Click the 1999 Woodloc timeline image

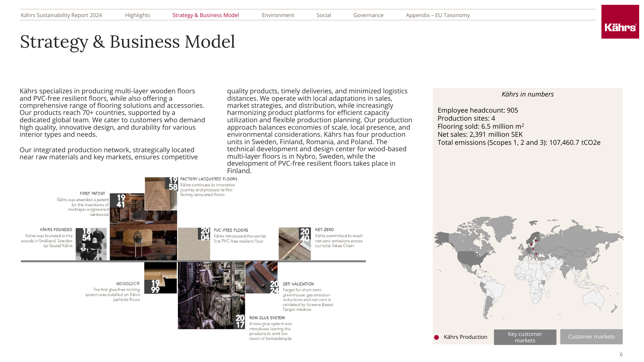(160, 277)
